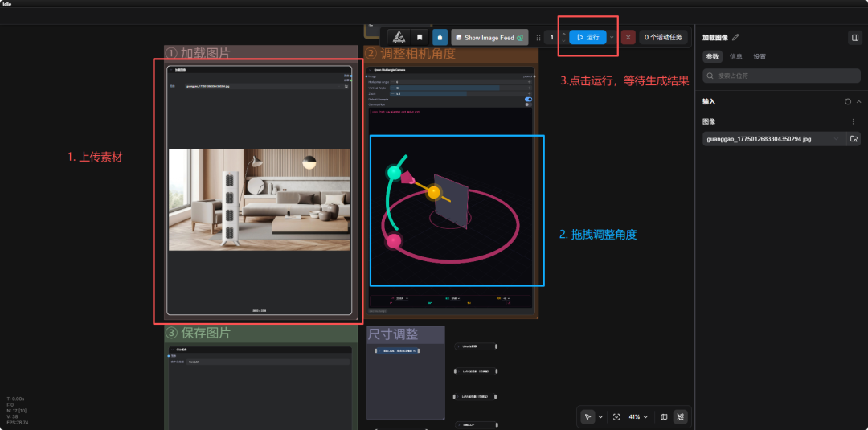Screen dimensions: 868x430
Task: Open the dropdown arrow beside 运行
Action: point(612,37)
